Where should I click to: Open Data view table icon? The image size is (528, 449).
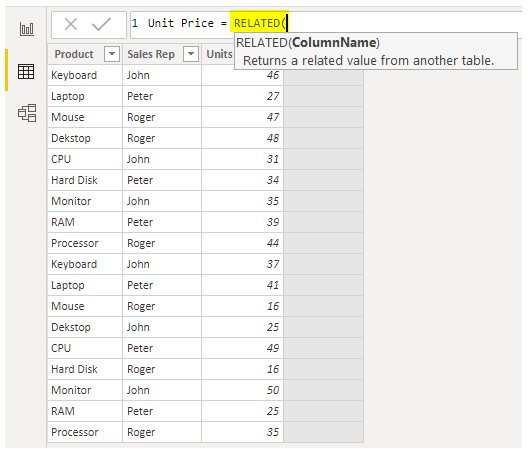26,71
